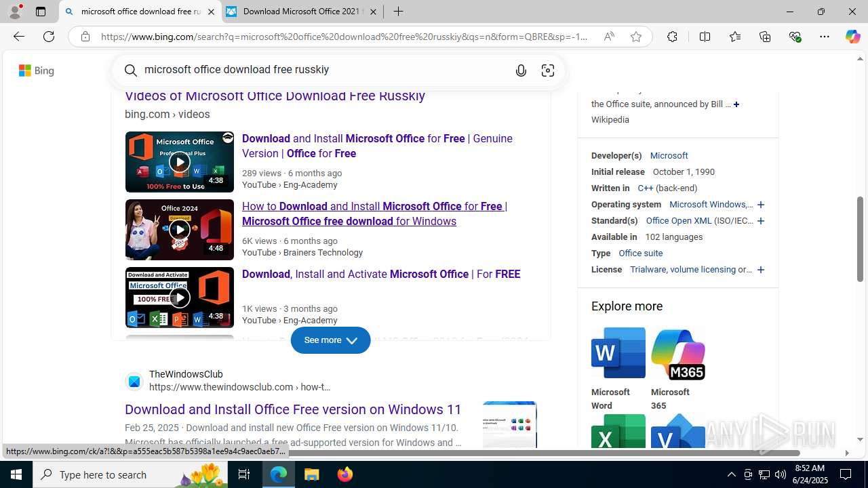
Task: Expand the See more videos button
Action: [x=330, y=340]
